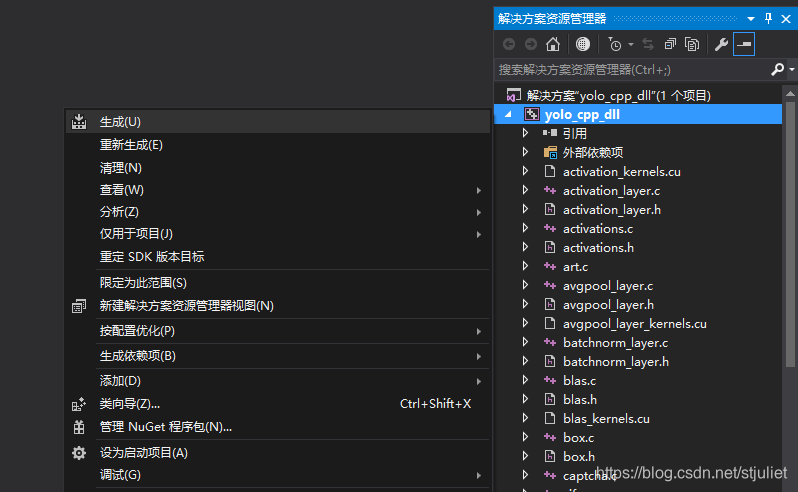The height and width of the screenshot is (492, 798).
Task: Click activations.h header file icon
Action: pos(550,248)
